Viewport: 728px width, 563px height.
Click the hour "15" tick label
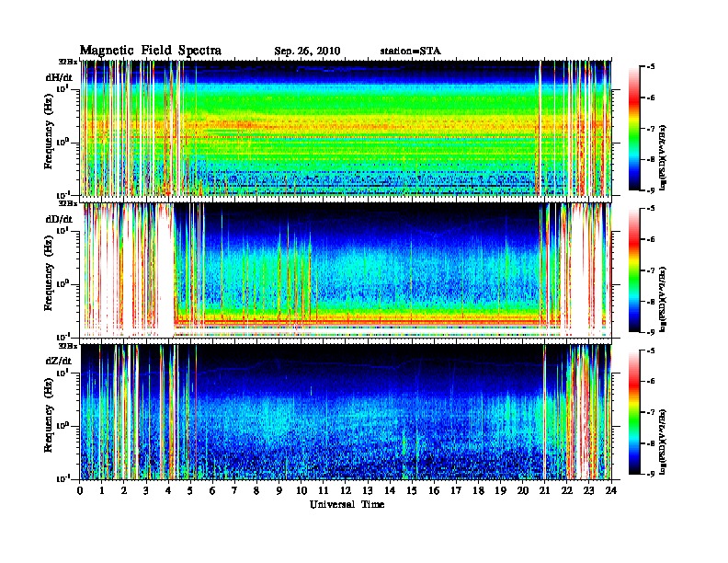(x=412, y=490)
